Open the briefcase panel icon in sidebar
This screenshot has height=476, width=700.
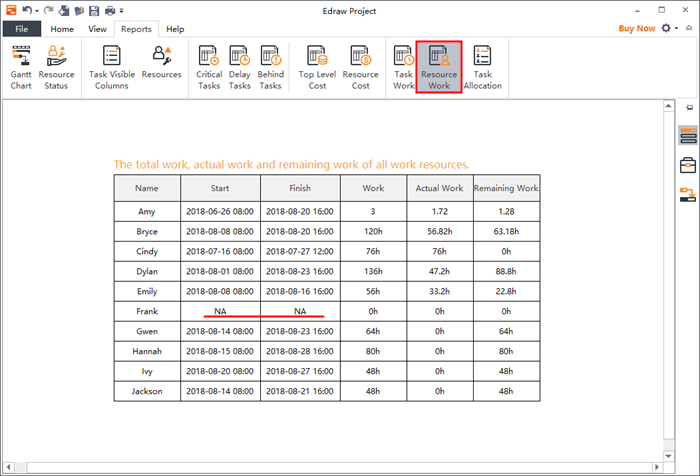688,165
